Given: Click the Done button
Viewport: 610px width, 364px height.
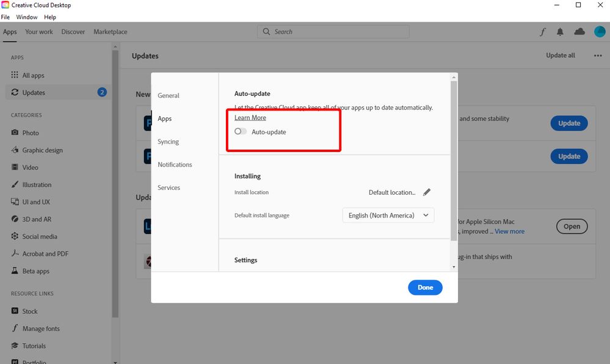Looking at the screenshot, I should coord(425,287).
